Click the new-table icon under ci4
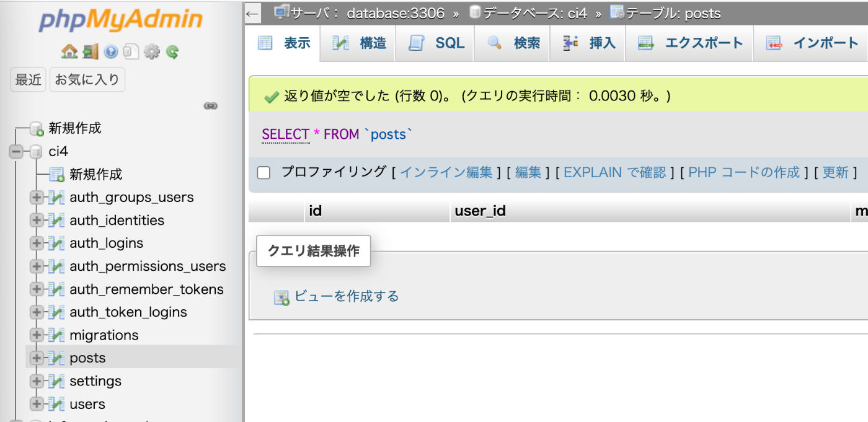Image resolution: width=868 pixels, height=422 pixels. 57,175
